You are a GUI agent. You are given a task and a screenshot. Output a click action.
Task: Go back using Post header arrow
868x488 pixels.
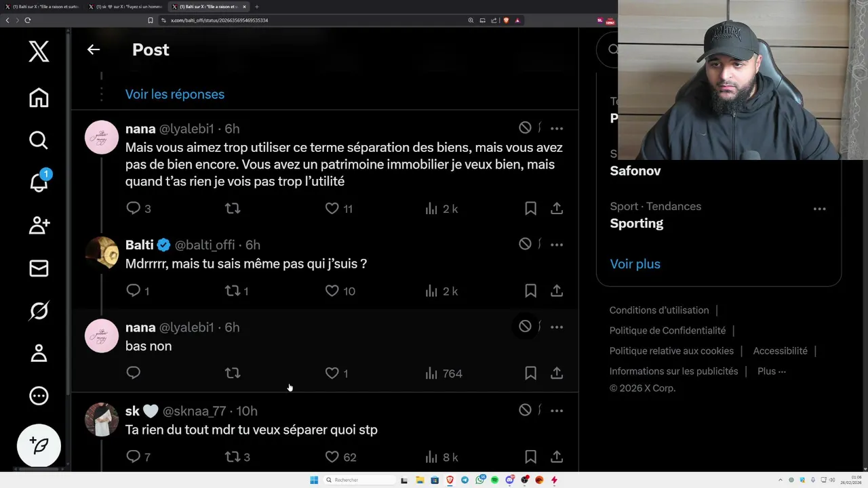point(94,49)
